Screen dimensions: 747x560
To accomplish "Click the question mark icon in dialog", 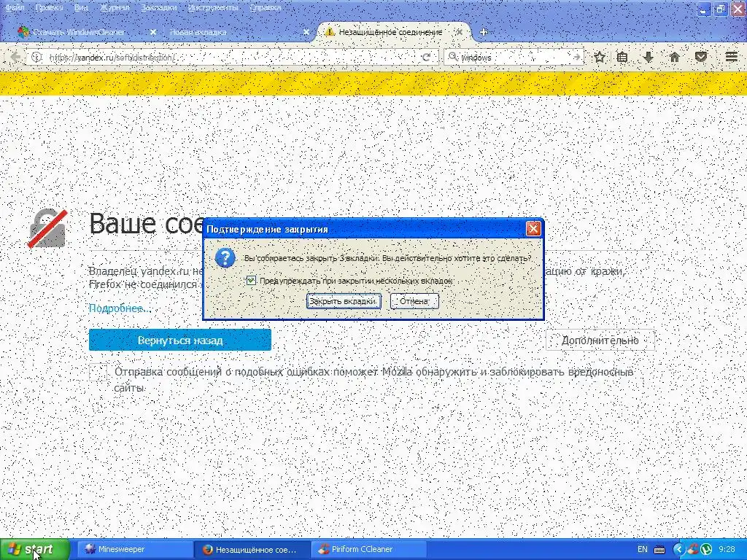I will 225,257.
